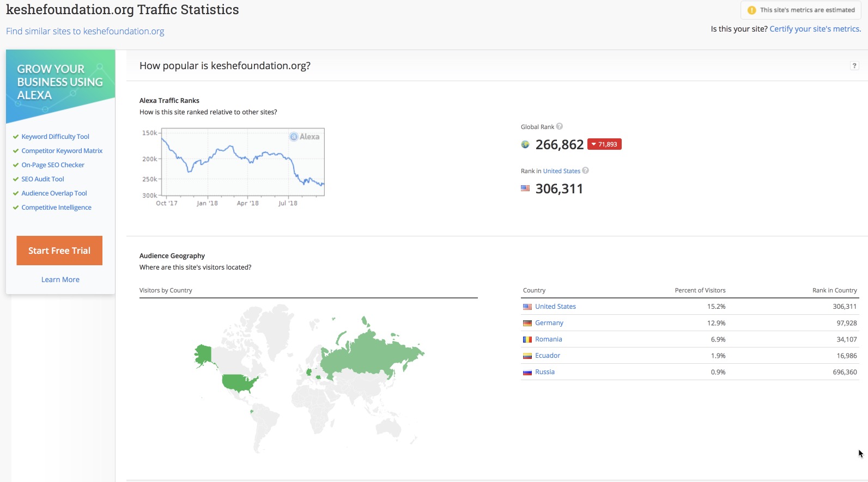
Task: Click the Percent of Visitors column header
Action: [700, 290]
